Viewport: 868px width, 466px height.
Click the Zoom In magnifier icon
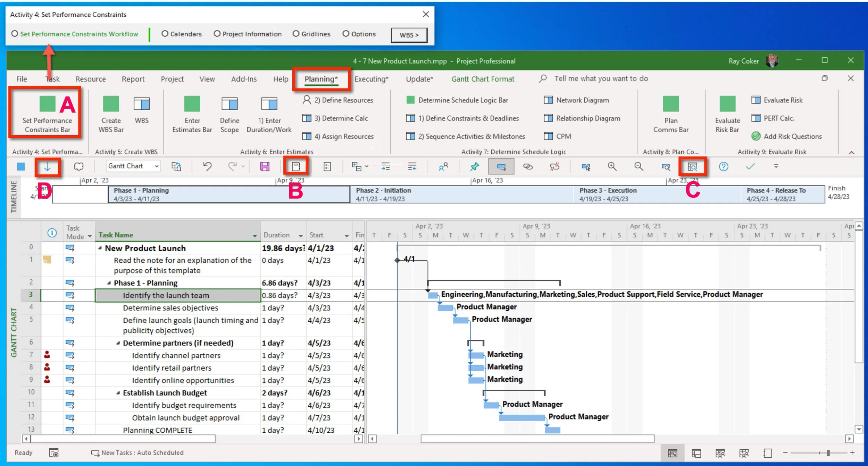(612, 167)
